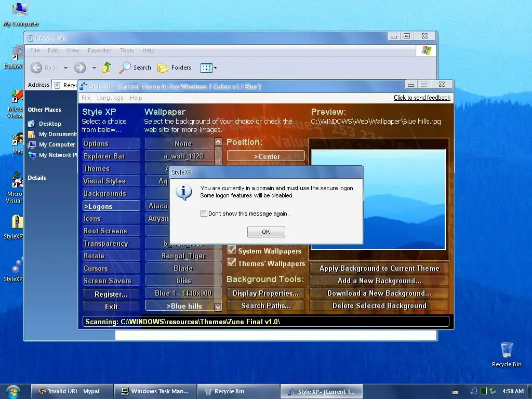
Task: Toggle System Wallpapers checkbox
Action: coord(232,250)
